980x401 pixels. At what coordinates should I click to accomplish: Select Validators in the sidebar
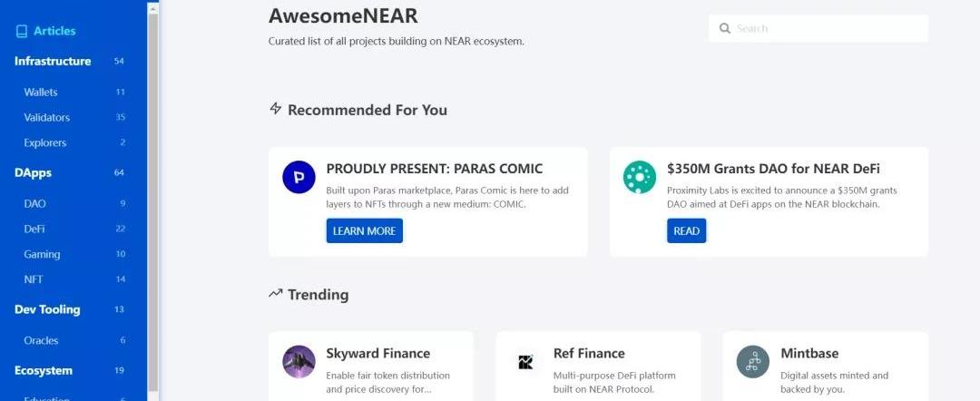pyautogui.click(x=47, y=117)
